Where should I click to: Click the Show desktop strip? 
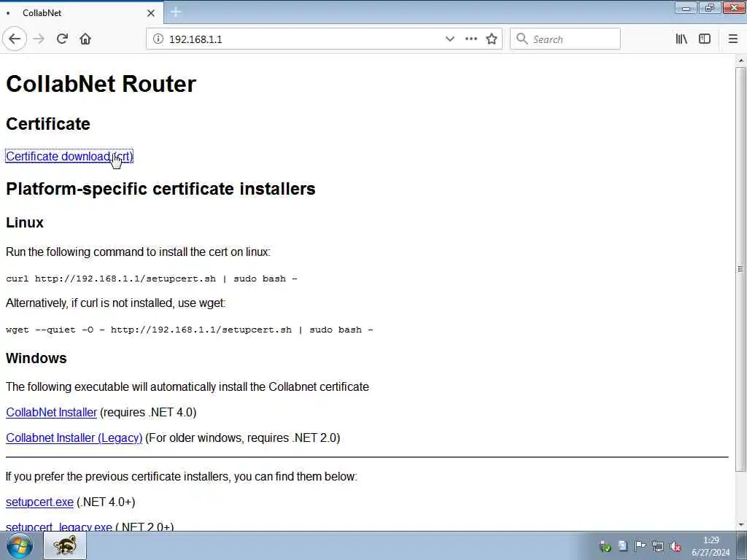coord(742,545)
